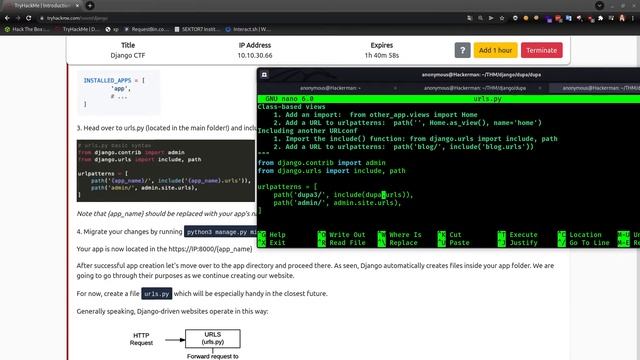This screenshot has height=360, width=640.
Task: Open the Extensions puzzle-piece menu
Action: point(600,18)
